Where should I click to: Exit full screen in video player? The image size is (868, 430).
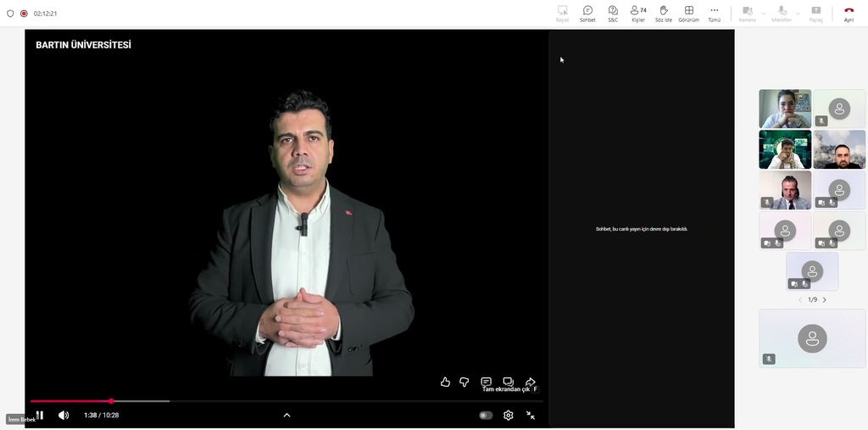click(531, 416)
